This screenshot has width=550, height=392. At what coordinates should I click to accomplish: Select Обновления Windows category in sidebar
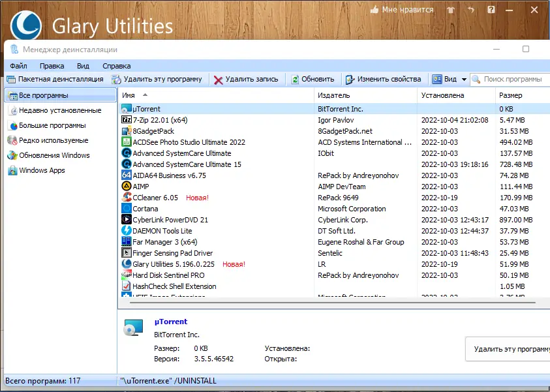coord(54,155)
